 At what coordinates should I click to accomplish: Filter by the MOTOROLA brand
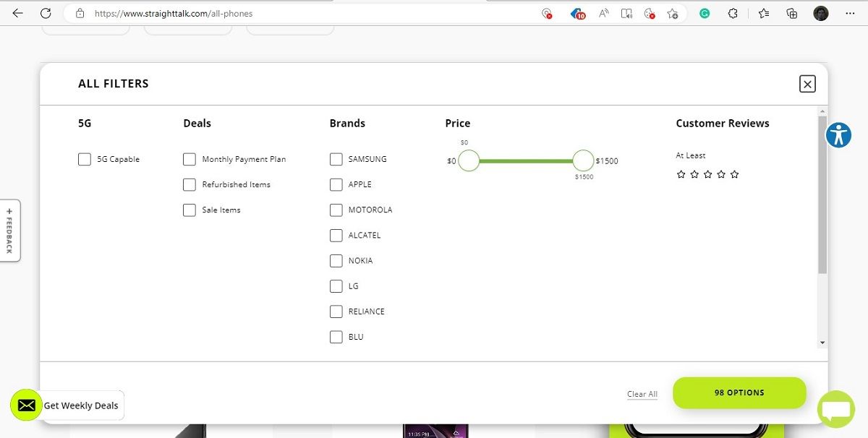[x=336, y=210]
